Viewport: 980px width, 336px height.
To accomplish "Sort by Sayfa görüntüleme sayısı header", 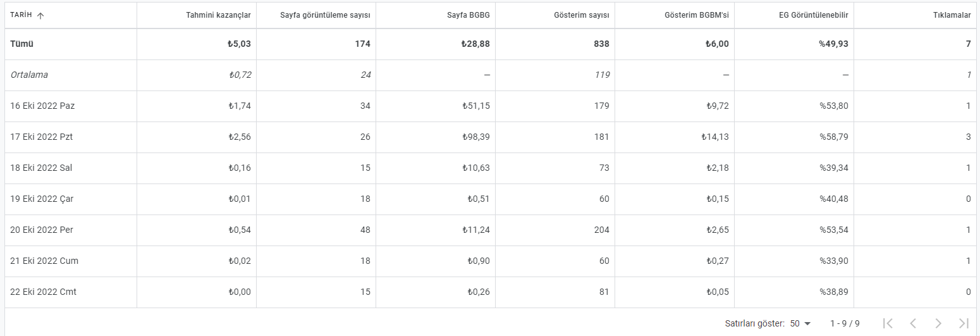I will pyautogui.click(x=325, y=15).
